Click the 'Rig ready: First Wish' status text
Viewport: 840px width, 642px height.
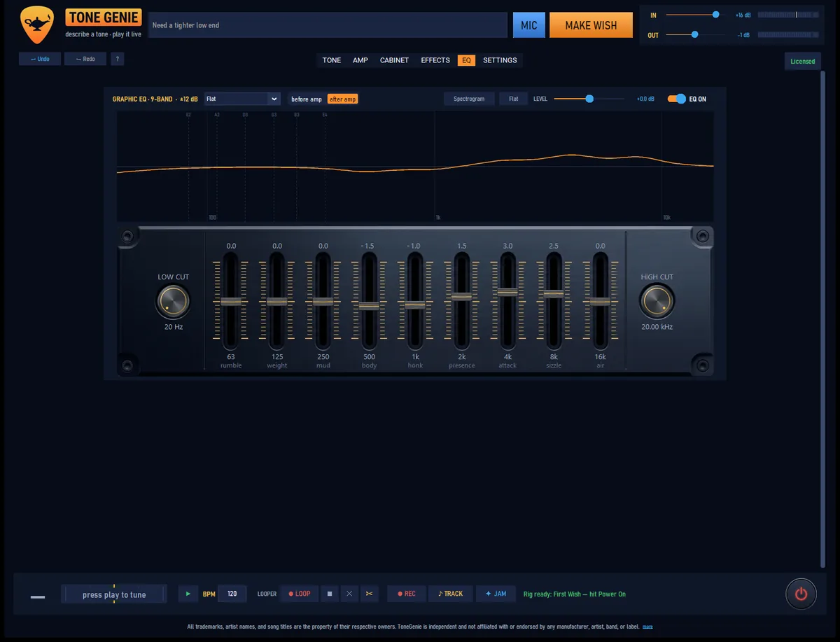pyautogui.click(x=575, y=594)
